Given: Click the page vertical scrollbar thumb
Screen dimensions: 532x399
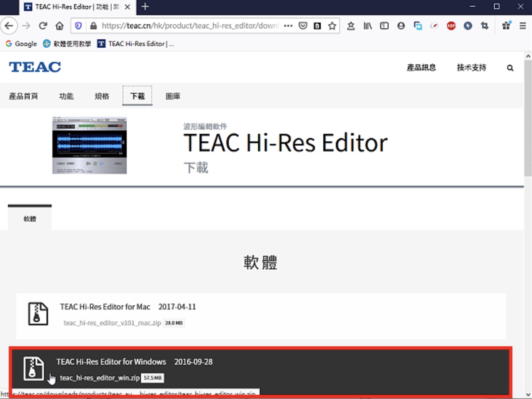Looking at the screenshot, I should (x=528, y=118).
